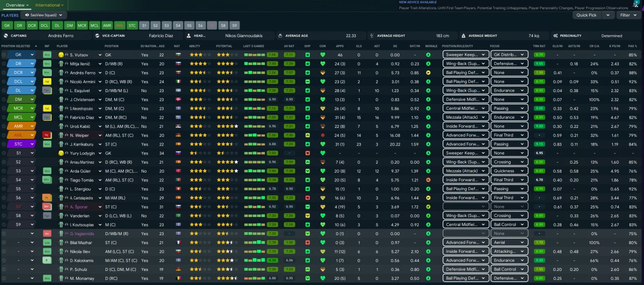
Task: Click Arda Güler's last 5 games form bar
Action: 254,171
